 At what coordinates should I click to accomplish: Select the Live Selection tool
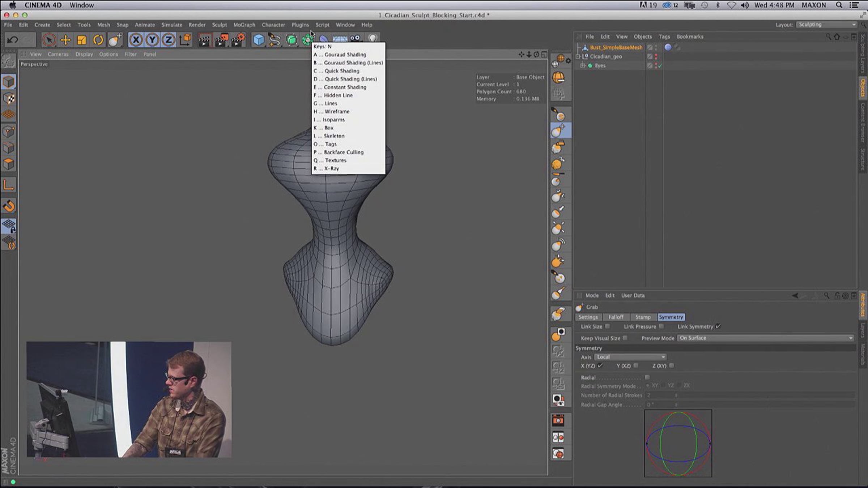coord(49,40)
